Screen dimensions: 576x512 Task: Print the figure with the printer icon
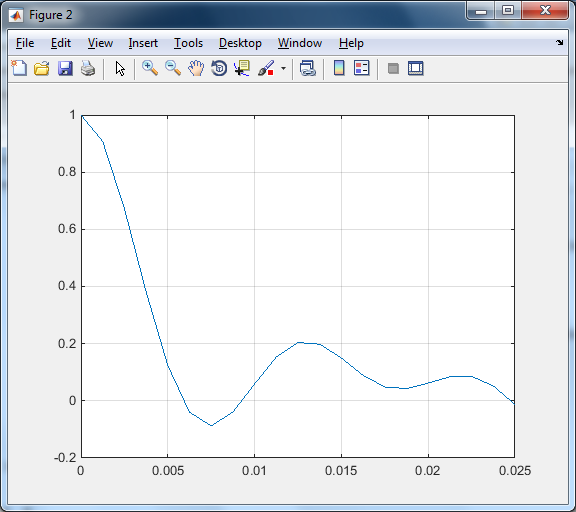point(88,68)
